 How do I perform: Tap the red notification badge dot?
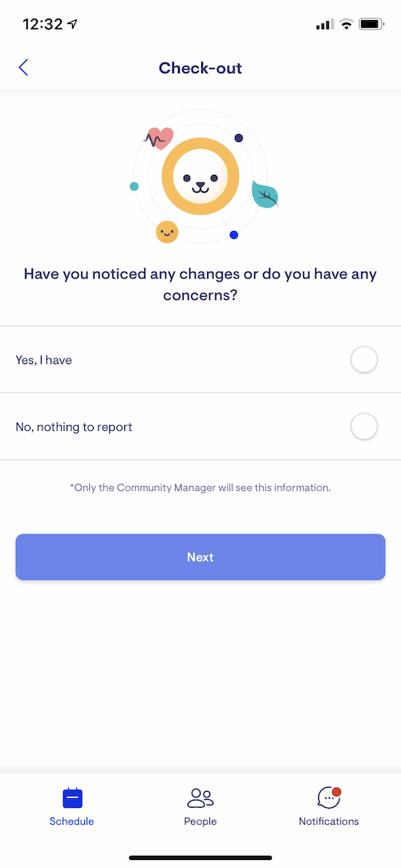[336, 792]
